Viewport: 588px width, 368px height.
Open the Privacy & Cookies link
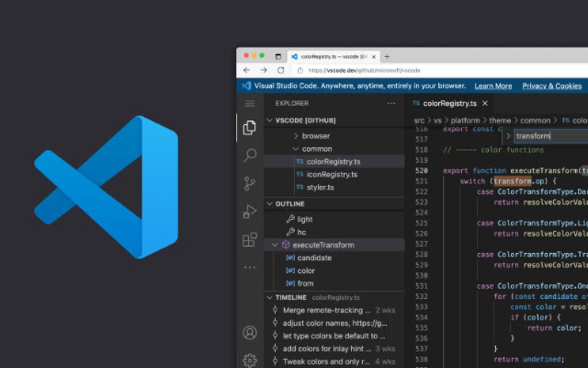(x=552, y=85)
